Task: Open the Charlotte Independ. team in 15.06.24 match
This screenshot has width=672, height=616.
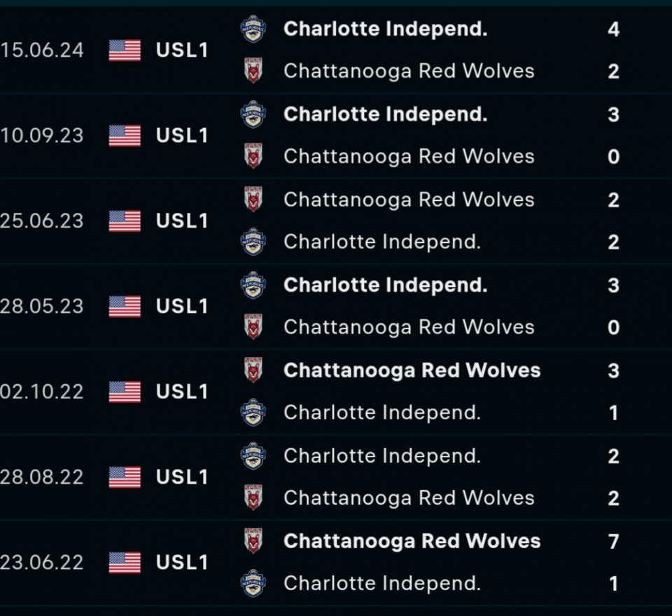Action: click(385, 29)
